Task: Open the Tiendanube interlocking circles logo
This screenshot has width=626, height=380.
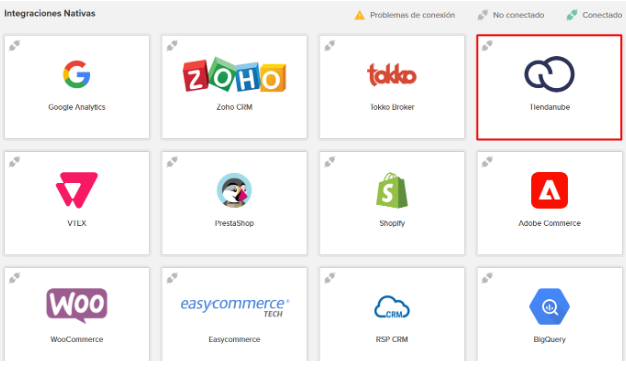Action: [549, 74]
